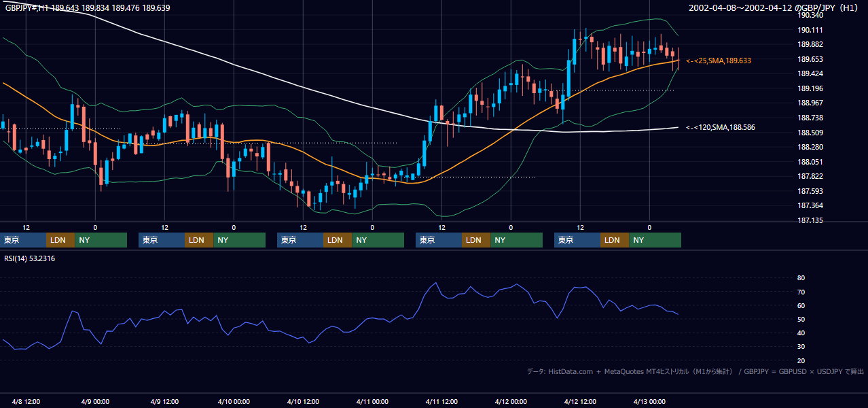Click the leftmost LDN session block
868x408 pixels.
tap(60, 240)
